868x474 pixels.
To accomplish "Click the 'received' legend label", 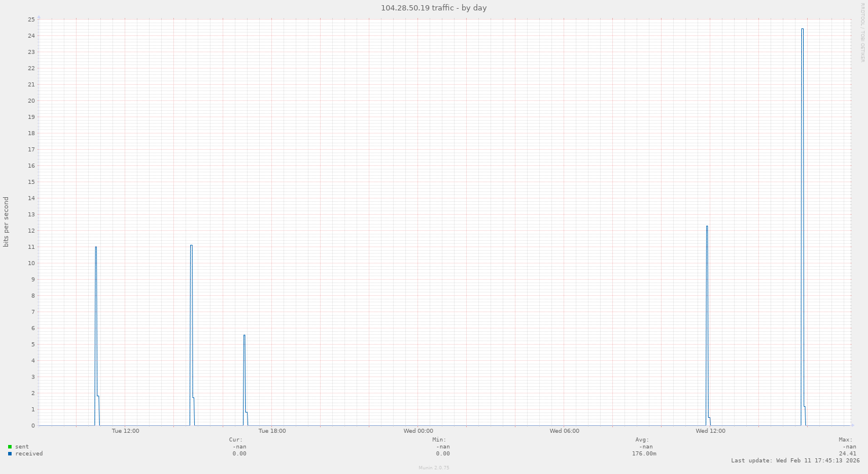I will click(x=29, y=454).
